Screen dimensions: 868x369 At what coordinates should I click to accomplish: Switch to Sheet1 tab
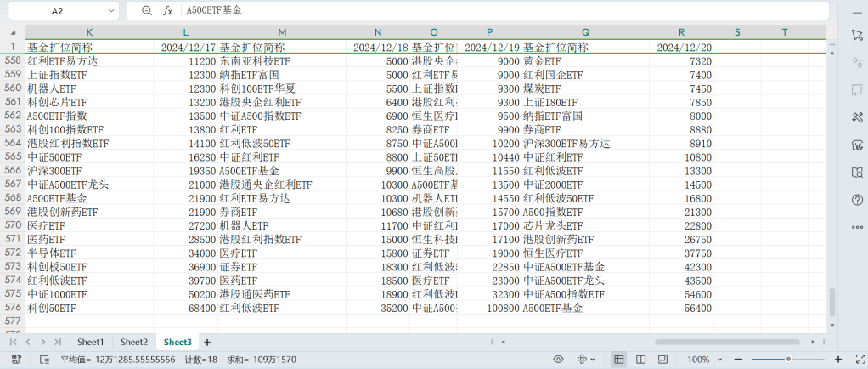click(x=90, y=342)
